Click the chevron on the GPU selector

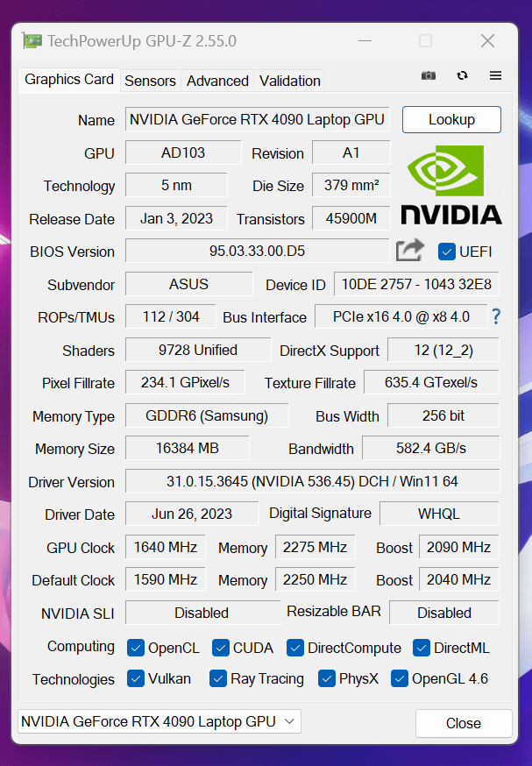(289, 721)
